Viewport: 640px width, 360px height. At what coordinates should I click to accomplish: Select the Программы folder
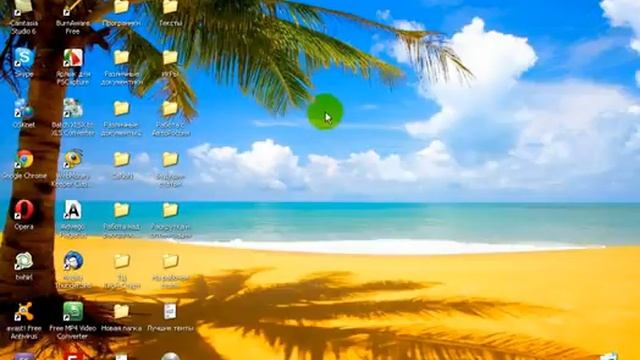click(x=121, y=7)
